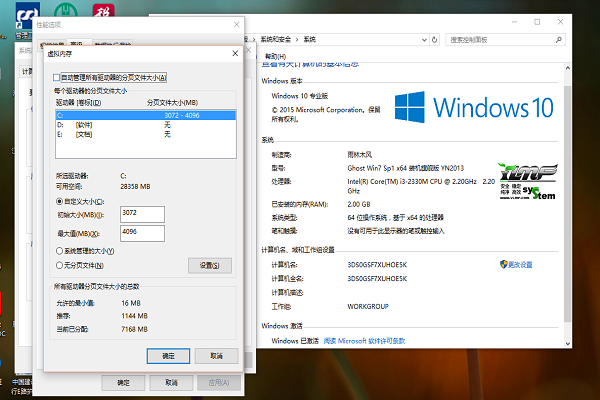600x400 pixels.
Task: Open the Help (帮助) menu in the System window
Action: pos(275,56)
